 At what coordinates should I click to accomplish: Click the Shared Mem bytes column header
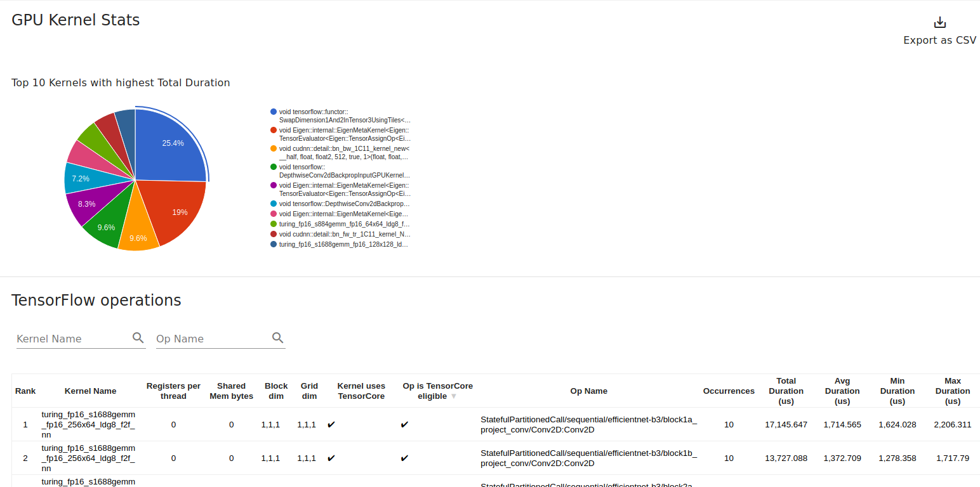coord(231,391)
